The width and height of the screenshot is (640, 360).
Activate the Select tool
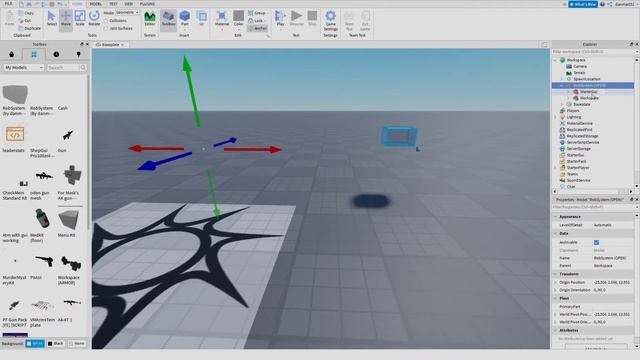51,18
